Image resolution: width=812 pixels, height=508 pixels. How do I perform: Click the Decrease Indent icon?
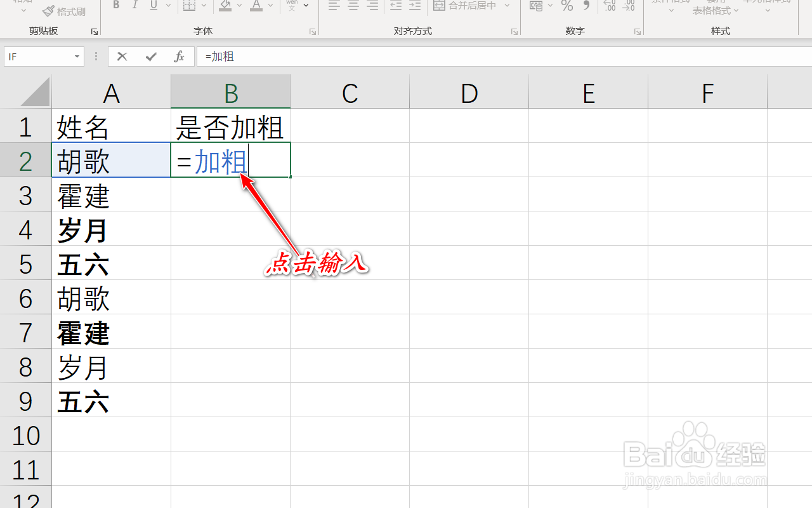[x=396, y=6]
